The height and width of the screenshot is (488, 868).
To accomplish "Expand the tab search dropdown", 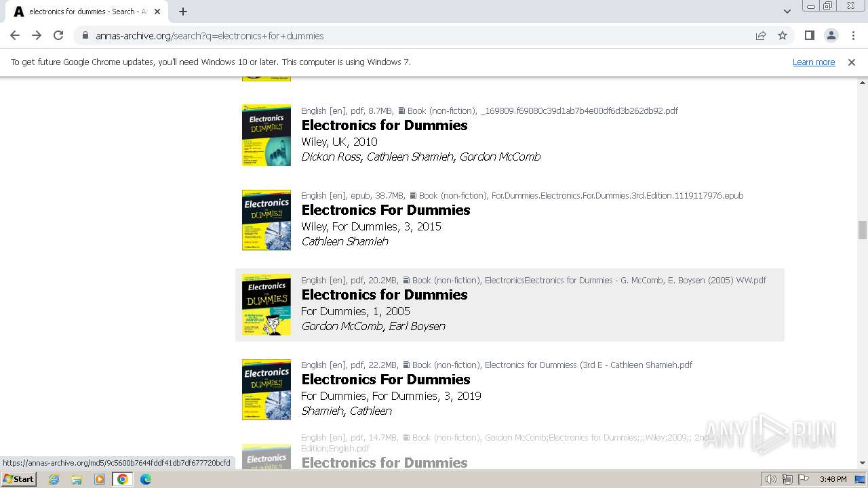I will coord(787,12).
